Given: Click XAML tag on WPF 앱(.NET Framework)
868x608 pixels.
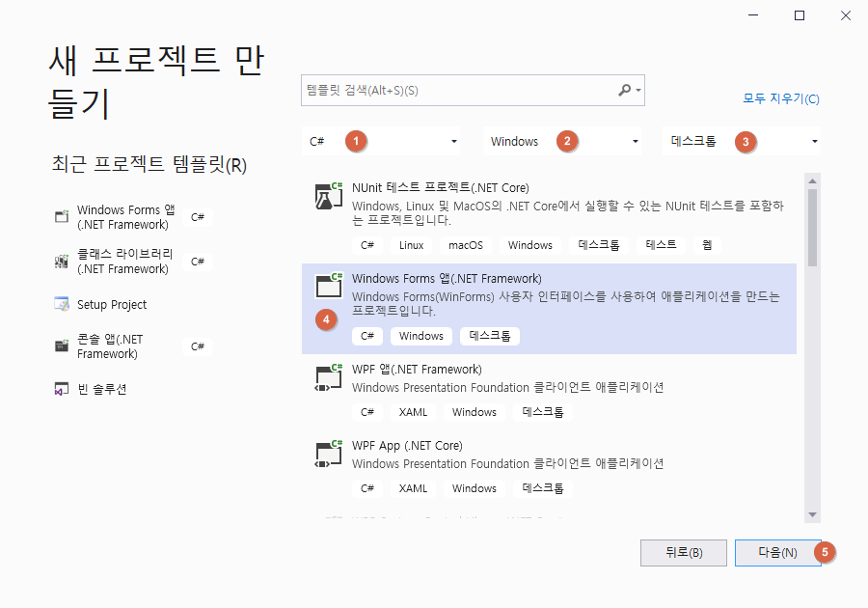Looking at the screenshot, I should click(413, 412).
